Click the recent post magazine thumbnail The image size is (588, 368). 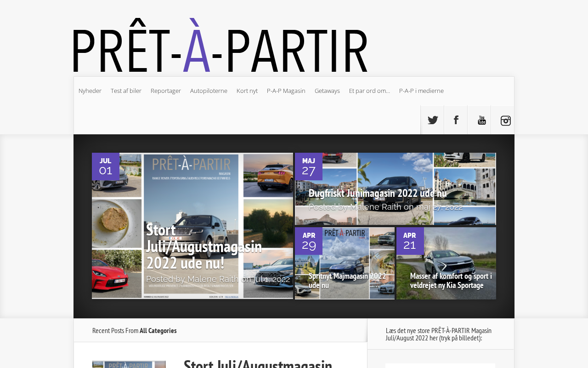point(129,364)
